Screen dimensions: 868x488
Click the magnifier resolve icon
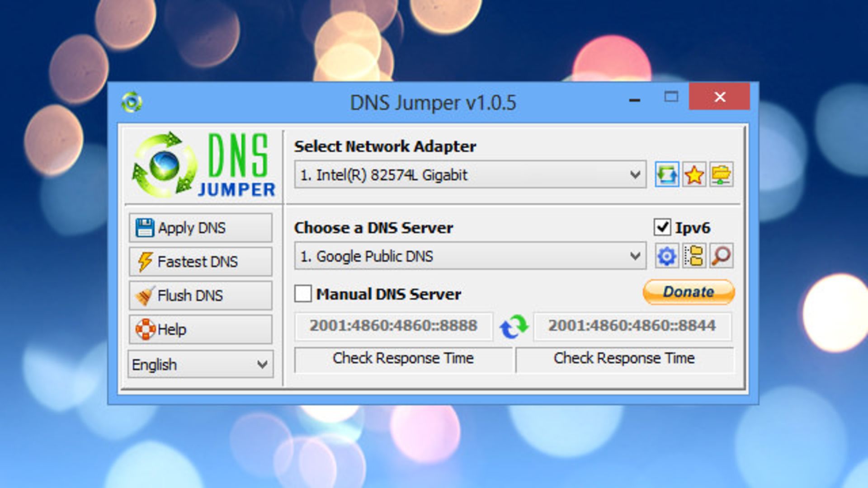[x=722, y=256]
